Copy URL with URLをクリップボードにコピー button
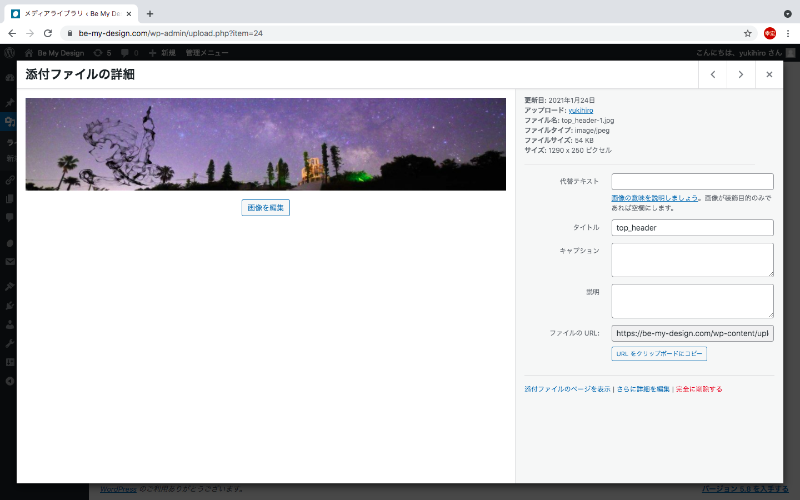The width and height of the screenshot is (800, 500). click(x=658, y=354)
